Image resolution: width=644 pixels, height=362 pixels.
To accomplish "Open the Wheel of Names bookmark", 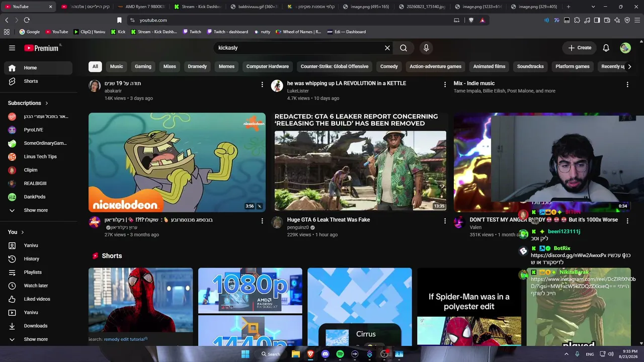I will (298, 32).
